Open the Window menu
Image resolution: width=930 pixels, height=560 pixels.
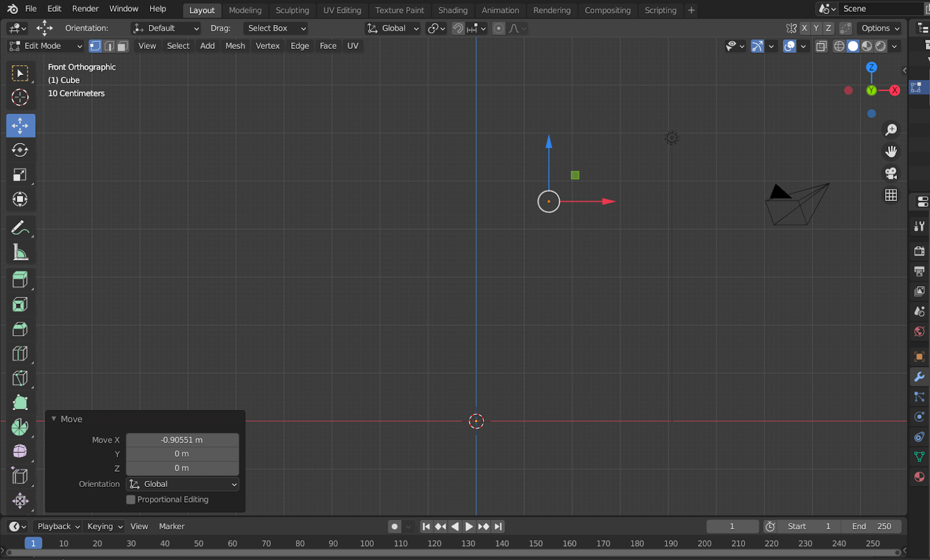pos(124,9)
